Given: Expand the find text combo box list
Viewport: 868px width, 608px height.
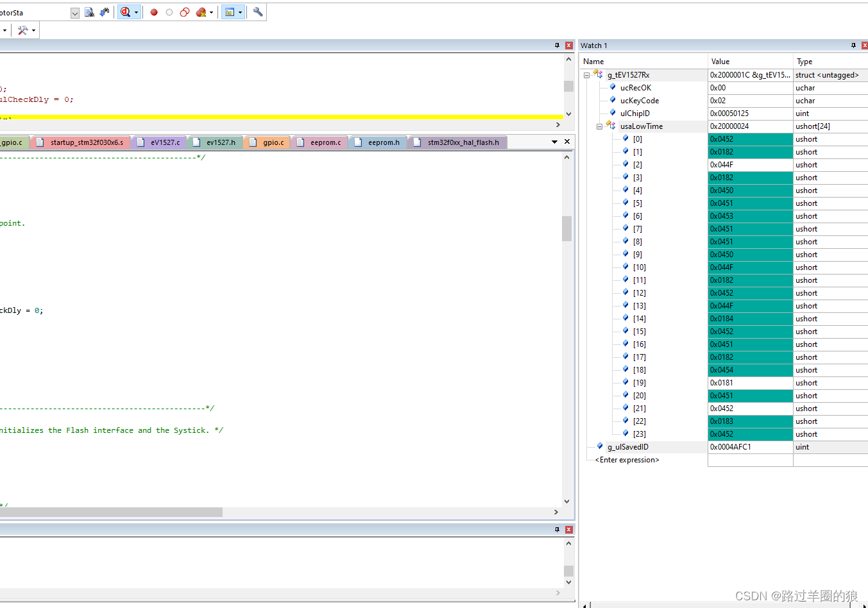Looking at the screenshot, I should coord(74,13).
